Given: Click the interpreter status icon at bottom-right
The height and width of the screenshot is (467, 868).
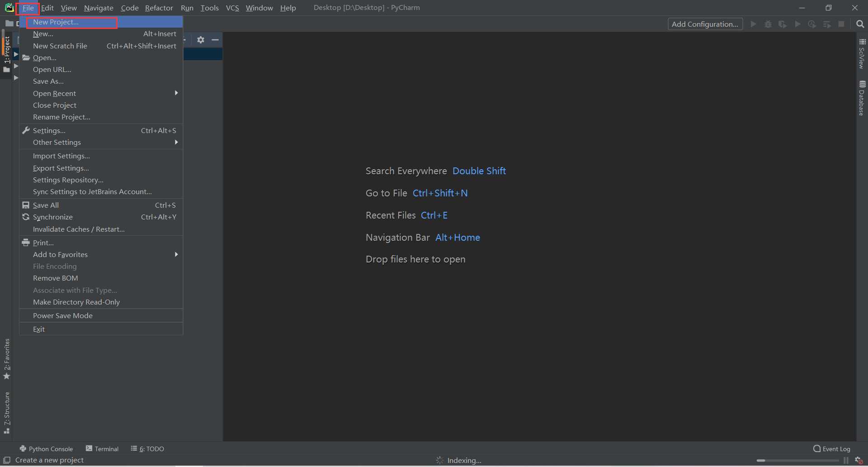Looking at the screenshot, I should click(x=859, y=461).
